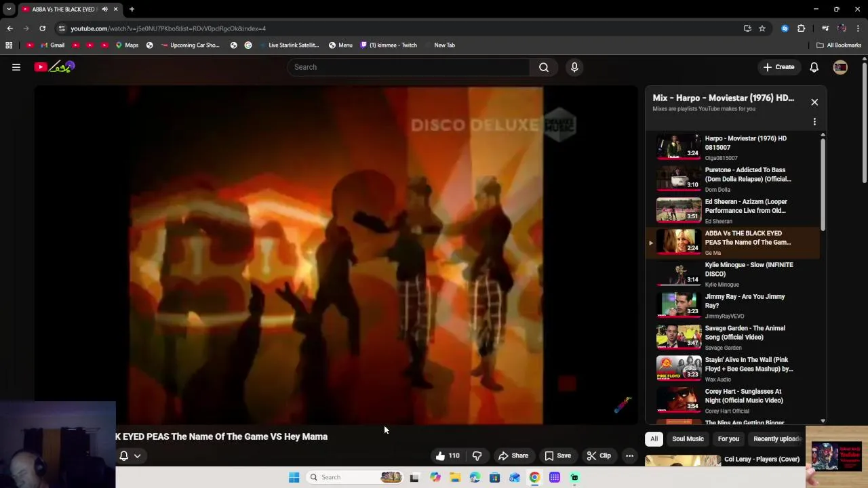Open the Mix playlist three-dot menu
Viewport: 868px width, 488px height.
pyautogui.click(x=814, y=122)
